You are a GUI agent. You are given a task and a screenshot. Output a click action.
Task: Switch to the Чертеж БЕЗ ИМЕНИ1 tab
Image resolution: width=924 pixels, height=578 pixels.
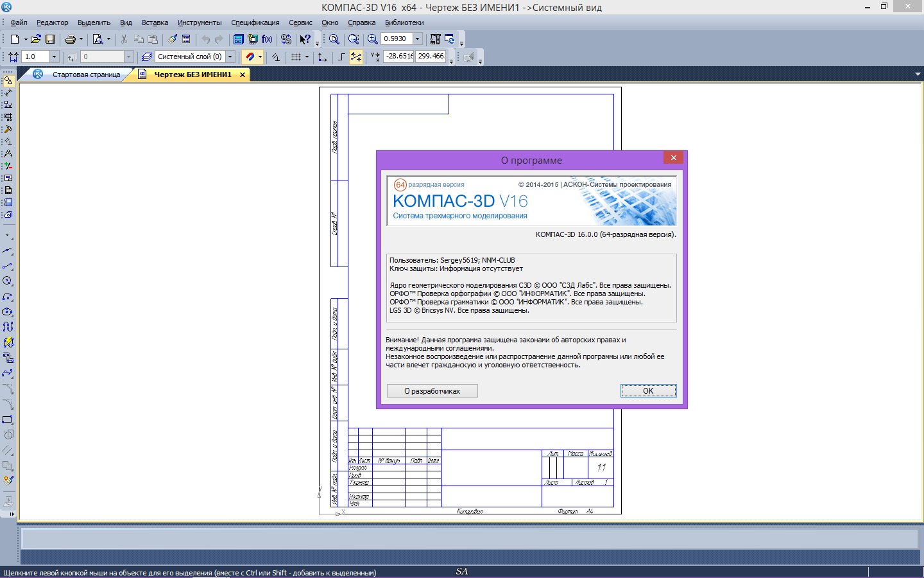(193, 74)
